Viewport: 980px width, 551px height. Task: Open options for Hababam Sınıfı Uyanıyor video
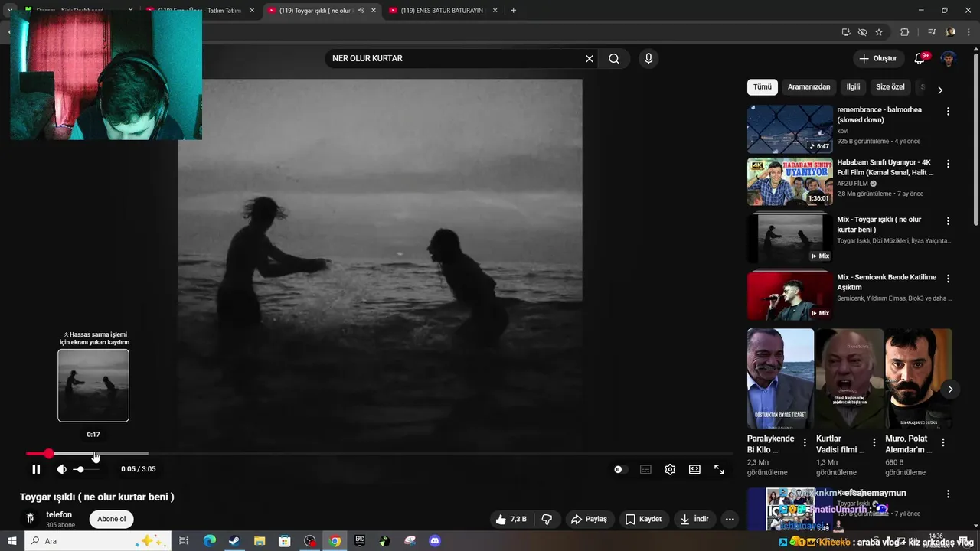coord(948,164)
